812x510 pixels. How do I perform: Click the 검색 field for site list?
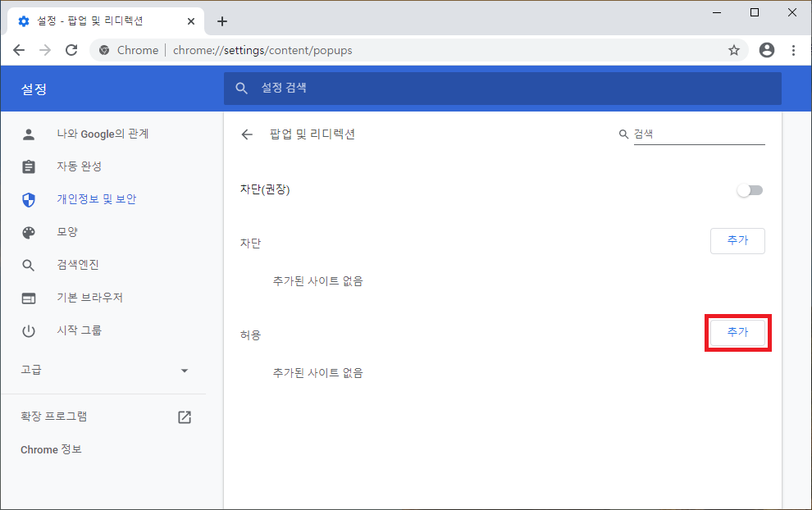[x=699, y=134]
